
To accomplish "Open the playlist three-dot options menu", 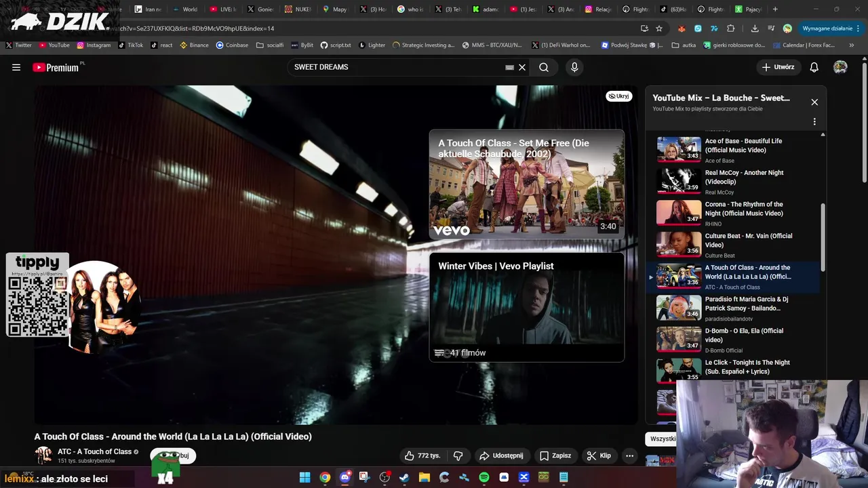I will pyautogui.click(x=814, y=122).
